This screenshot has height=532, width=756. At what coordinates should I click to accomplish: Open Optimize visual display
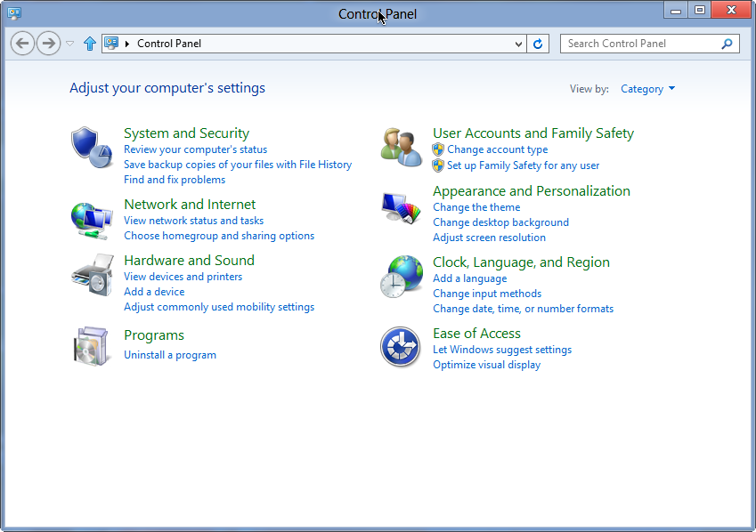pyautogui.click(x=486, y=365)
